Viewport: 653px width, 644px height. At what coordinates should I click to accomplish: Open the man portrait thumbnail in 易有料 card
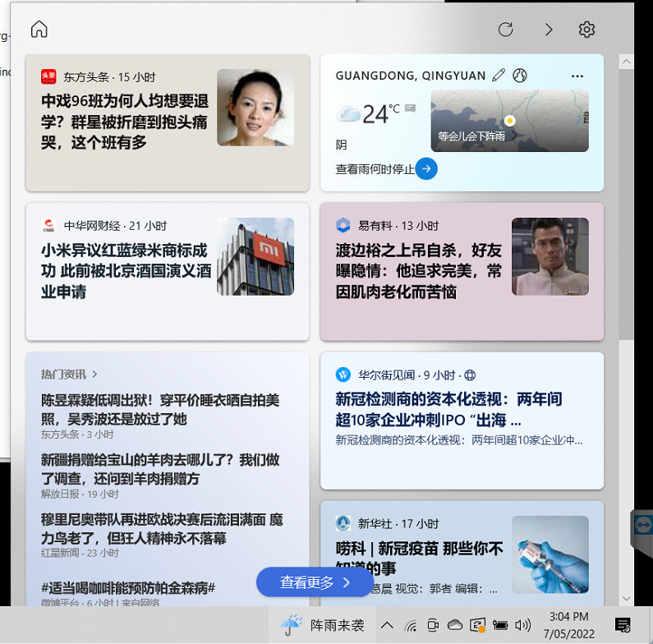pos(550,256)
